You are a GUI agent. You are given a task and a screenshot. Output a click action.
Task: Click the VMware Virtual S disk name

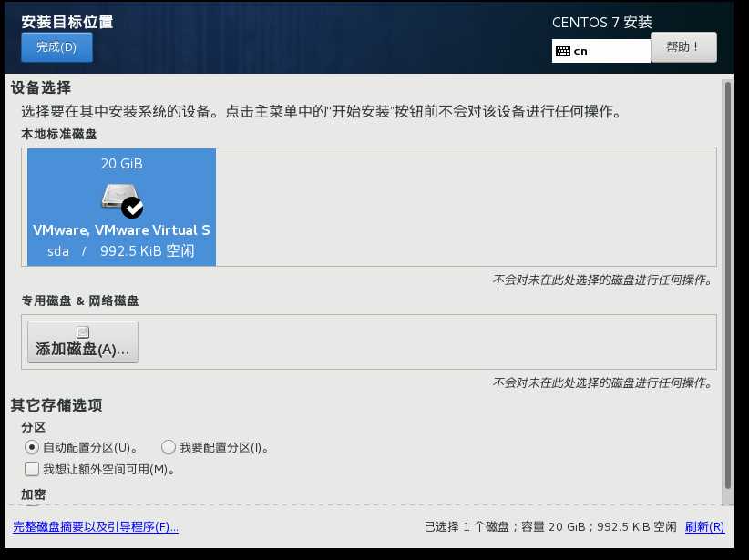point(121,230)
